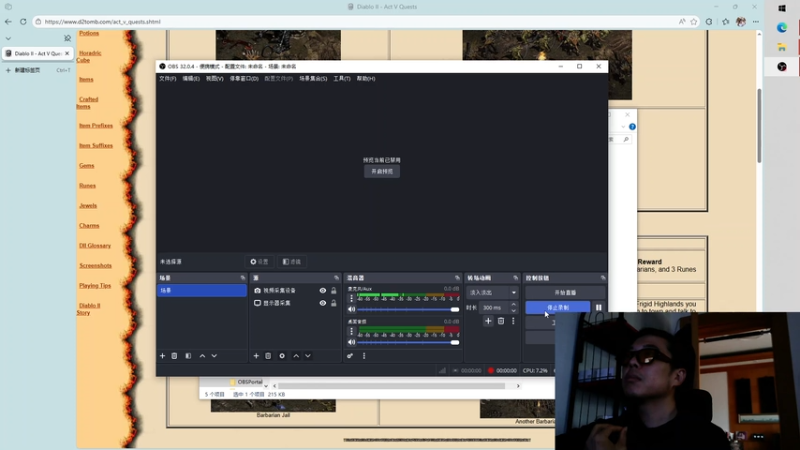Open the 文件(F) menu in OBS
This screenshot has width=800, height=450.
[167, 79]
